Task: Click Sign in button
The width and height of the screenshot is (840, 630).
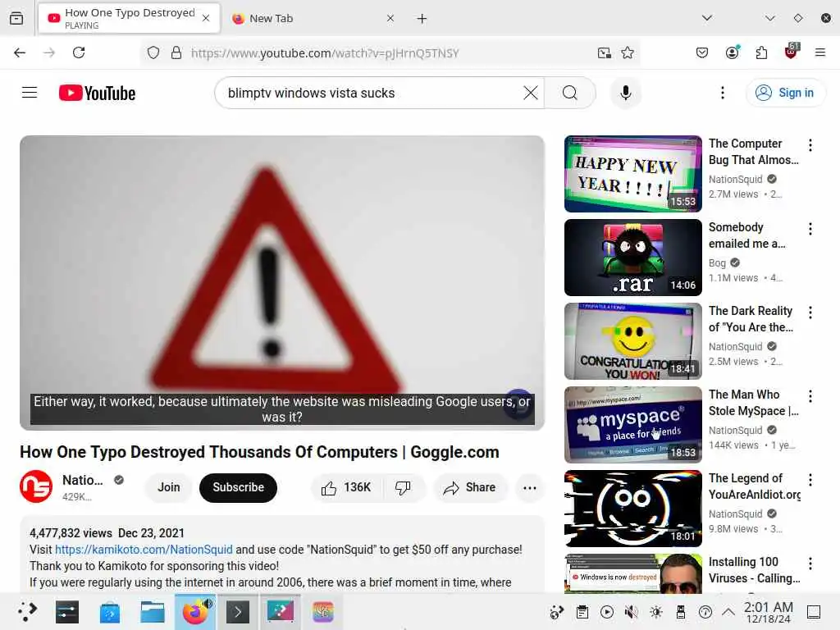Action: 785,93
